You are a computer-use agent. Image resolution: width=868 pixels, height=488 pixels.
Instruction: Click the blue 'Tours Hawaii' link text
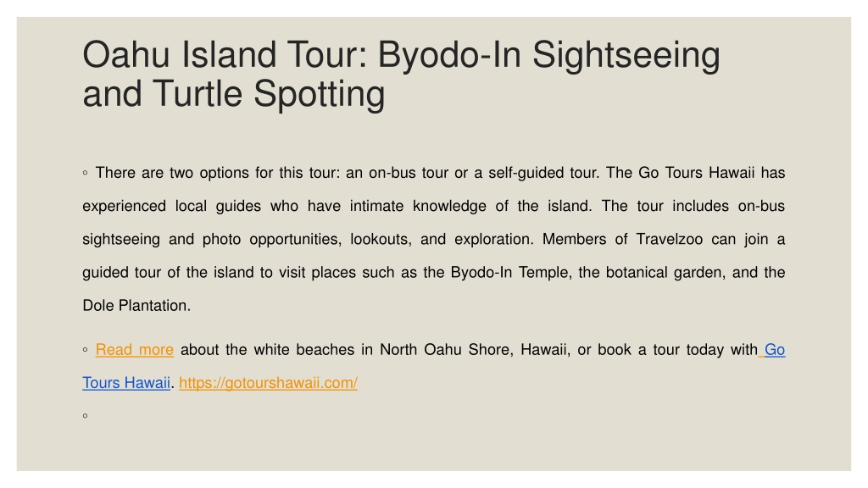coord(126,383)
